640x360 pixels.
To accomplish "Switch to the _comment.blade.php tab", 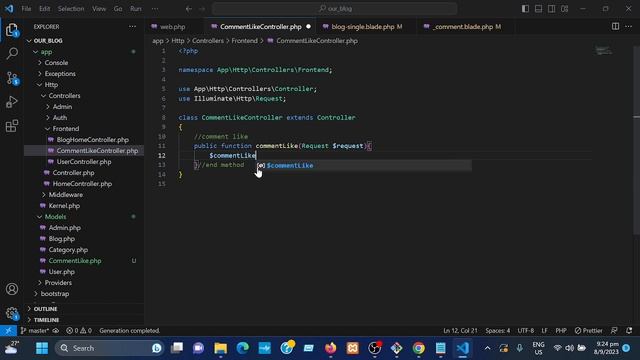I will pos(463,27).
